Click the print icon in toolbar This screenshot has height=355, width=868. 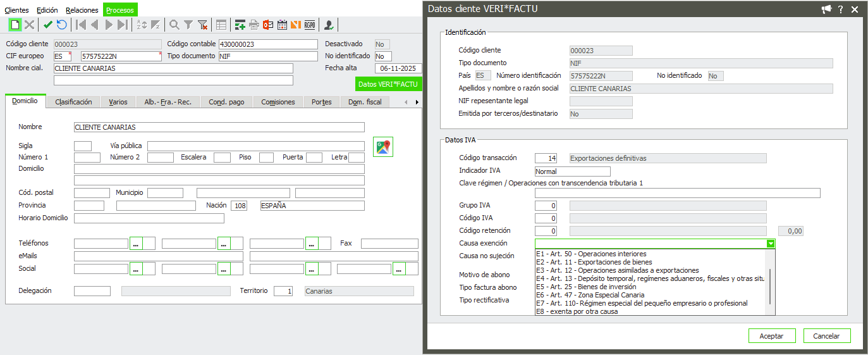tap(254, 25)
